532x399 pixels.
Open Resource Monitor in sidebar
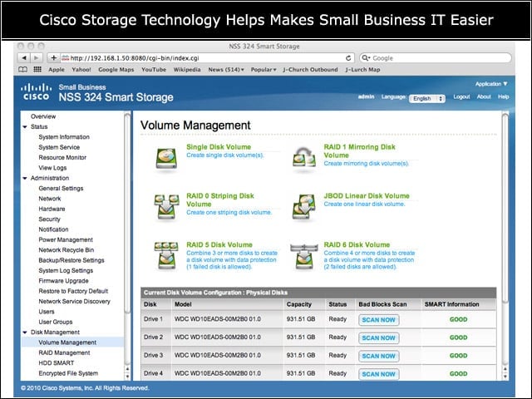coord(62,157)
